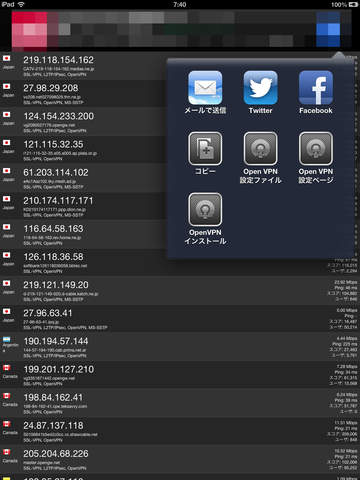Select server 198.84.162.41
Image resolution: width=360 pixels, height=480 pixels.
180,403
